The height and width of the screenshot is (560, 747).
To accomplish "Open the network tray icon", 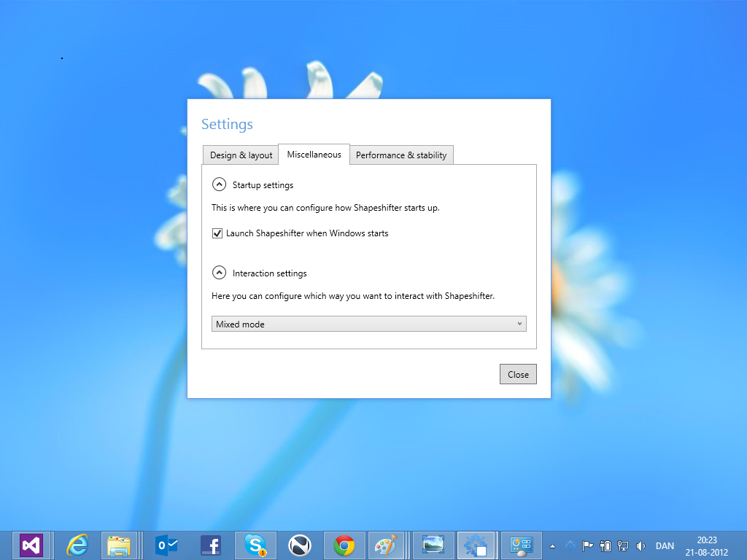I will pyautogui.click(x=623, y=545).
